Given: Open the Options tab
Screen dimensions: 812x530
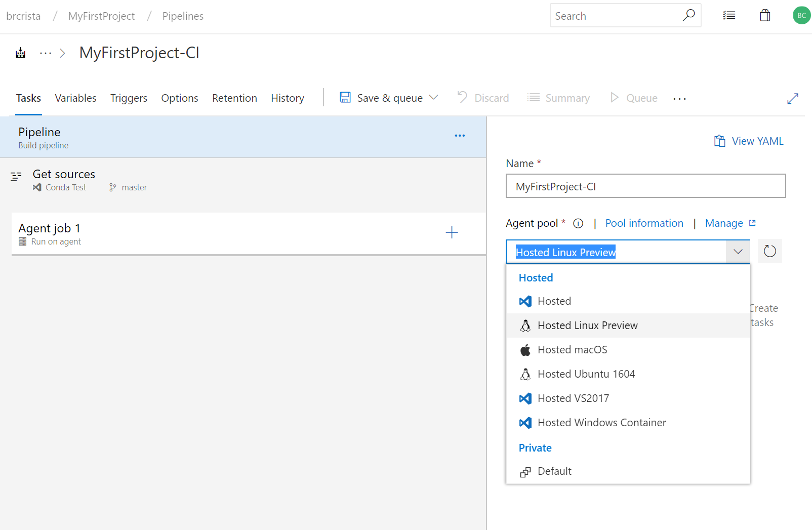Looking at the screenshot, I should coord(180,98).
